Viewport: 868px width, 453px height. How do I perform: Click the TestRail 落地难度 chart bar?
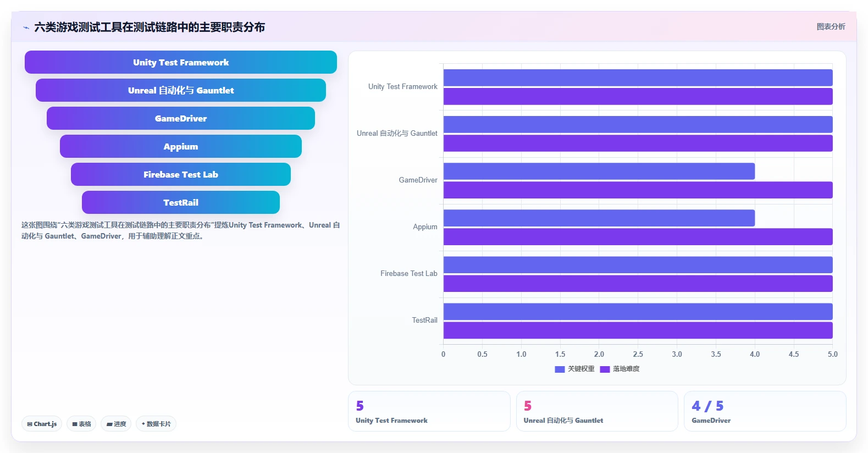tap(638, 330)
